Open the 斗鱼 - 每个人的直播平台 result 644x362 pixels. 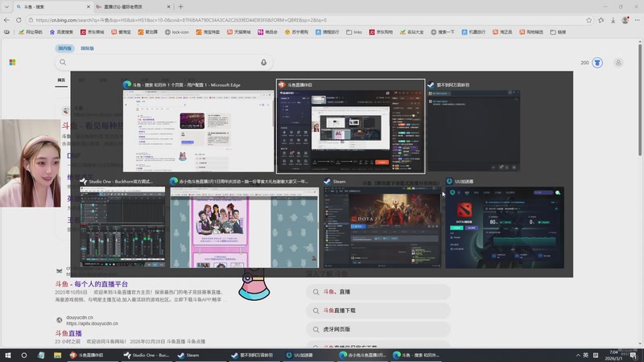92,284
